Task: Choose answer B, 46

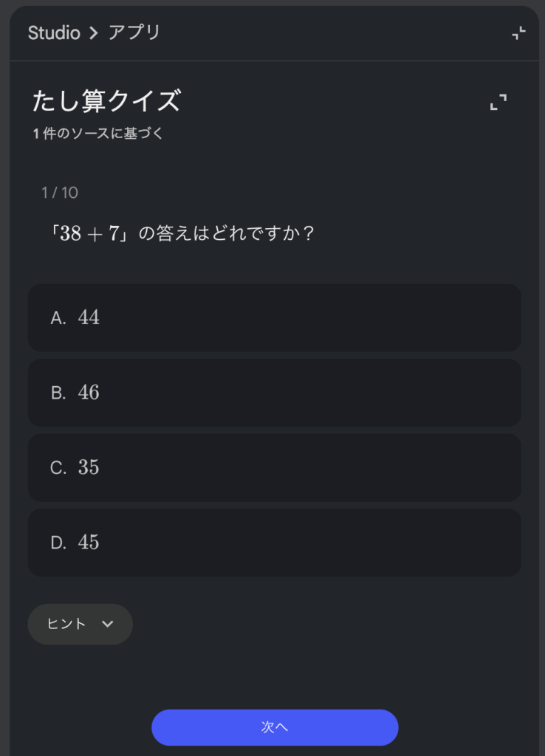Action: (274, 393)
